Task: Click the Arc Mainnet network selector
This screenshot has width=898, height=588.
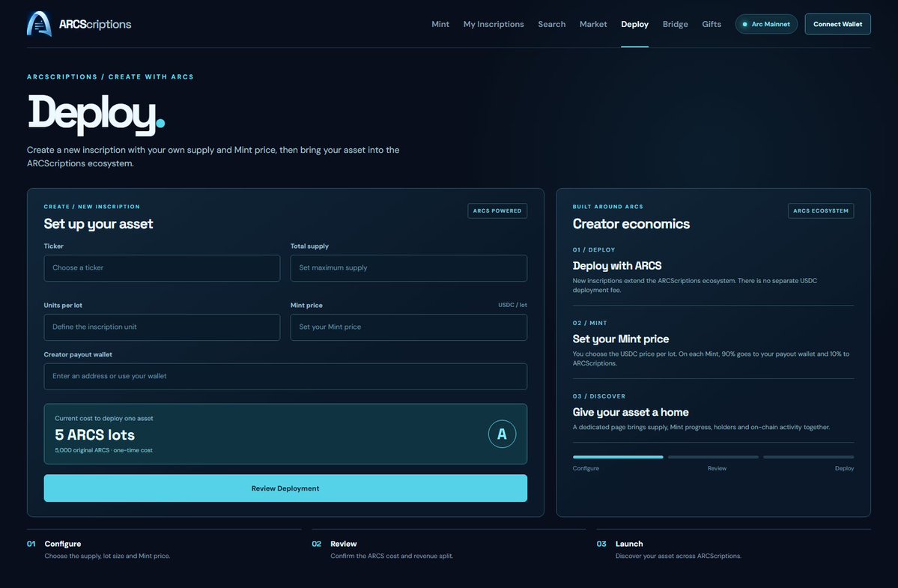Action: 766,24
